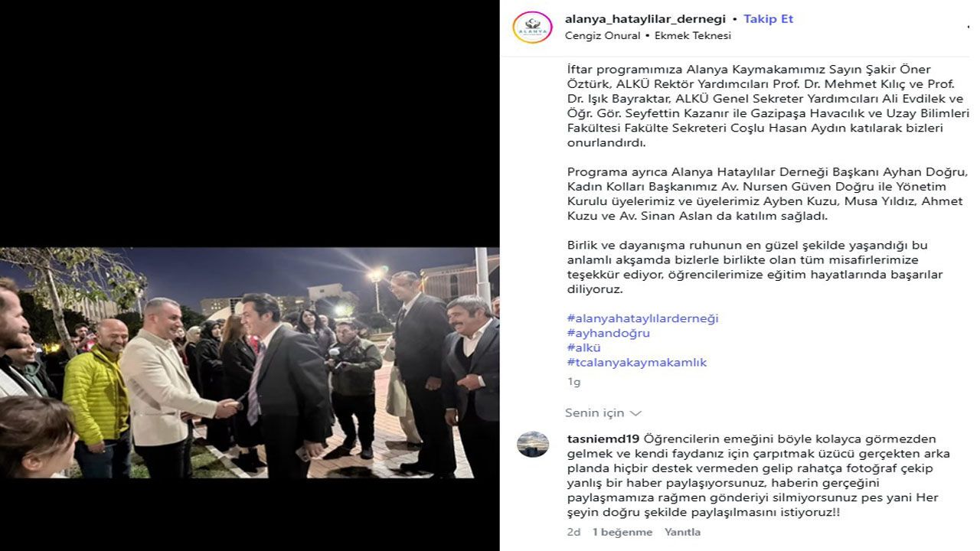Open the #alanyahataylılarderneği hashtag
Image resolution: width=980 pixels, height=551 pixels.
click(x=642, y=318)
